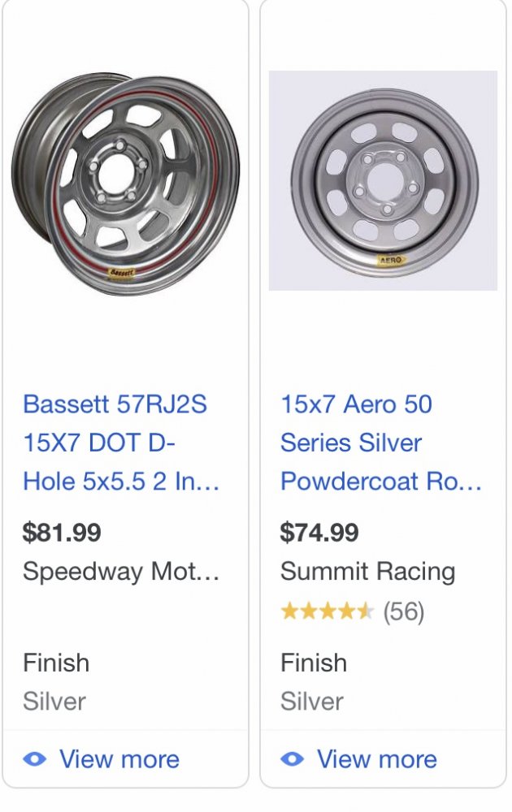Click the yellow Bassett sticker on the wheel
The image size is (512, 812).
click(x=121, y=272)
